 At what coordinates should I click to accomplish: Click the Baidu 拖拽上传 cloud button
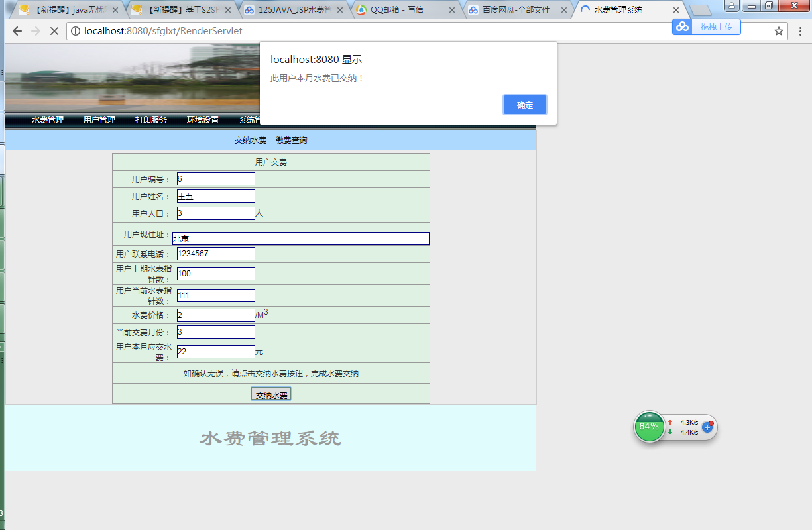tap(707, 26)
